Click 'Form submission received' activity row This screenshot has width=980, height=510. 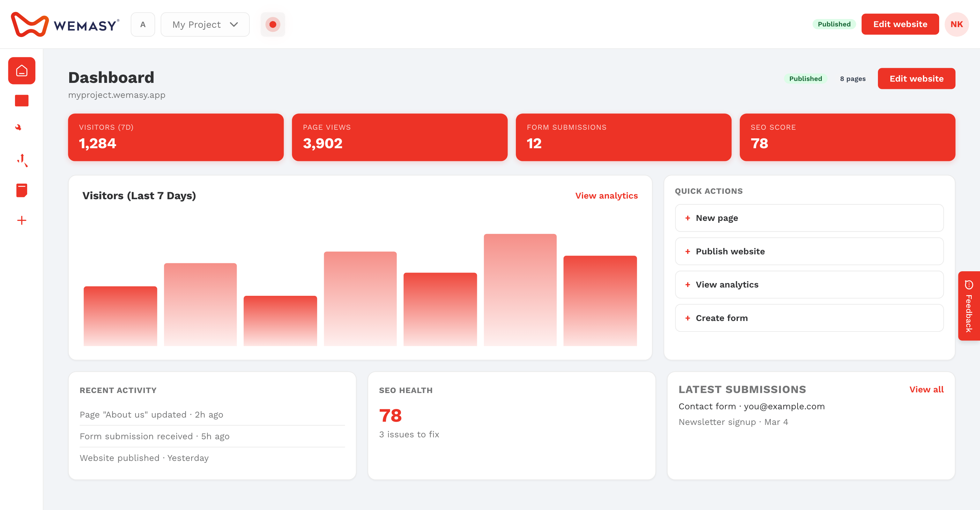tap(212, 436)
